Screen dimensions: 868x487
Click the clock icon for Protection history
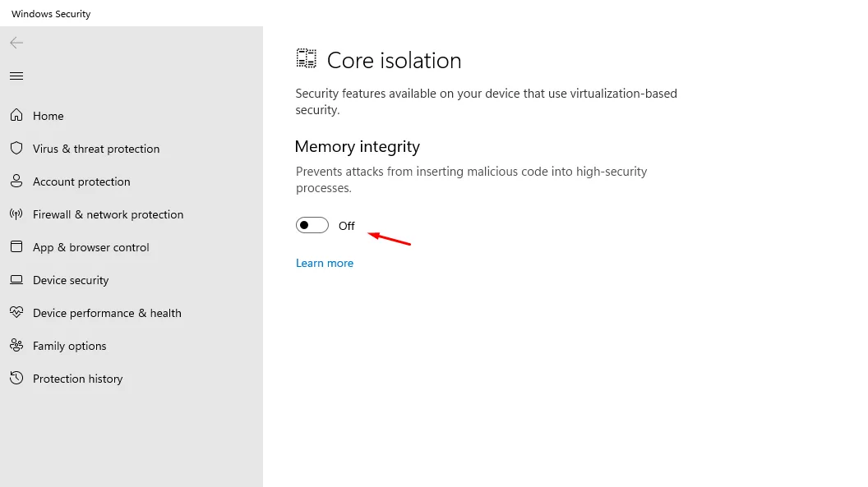[16, 378]
